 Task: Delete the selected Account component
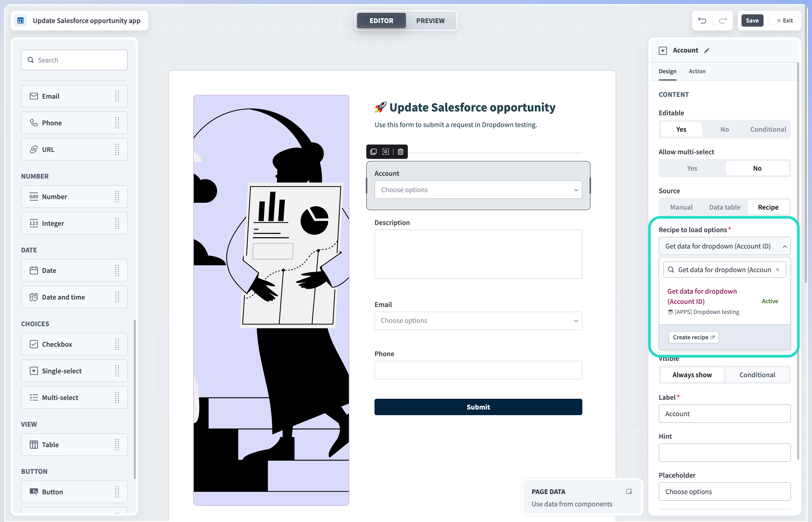(400, 151)
